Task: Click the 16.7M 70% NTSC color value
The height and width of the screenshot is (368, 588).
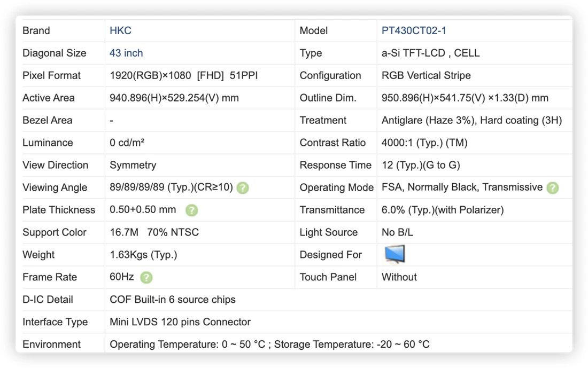Action: pos(154,232)
